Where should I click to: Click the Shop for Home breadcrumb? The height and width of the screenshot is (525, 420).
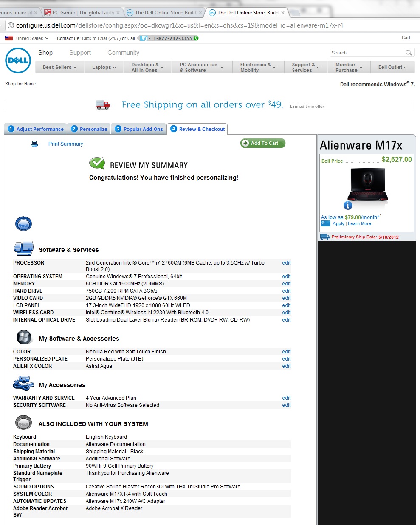pos(20,84)
